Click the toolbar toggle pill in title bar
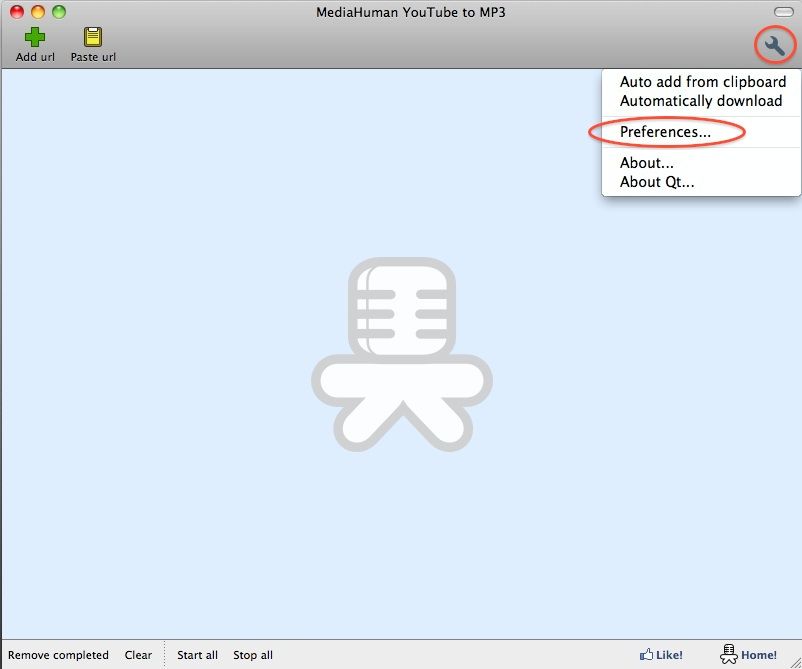802x669 pixels. [x=784, y=12]
